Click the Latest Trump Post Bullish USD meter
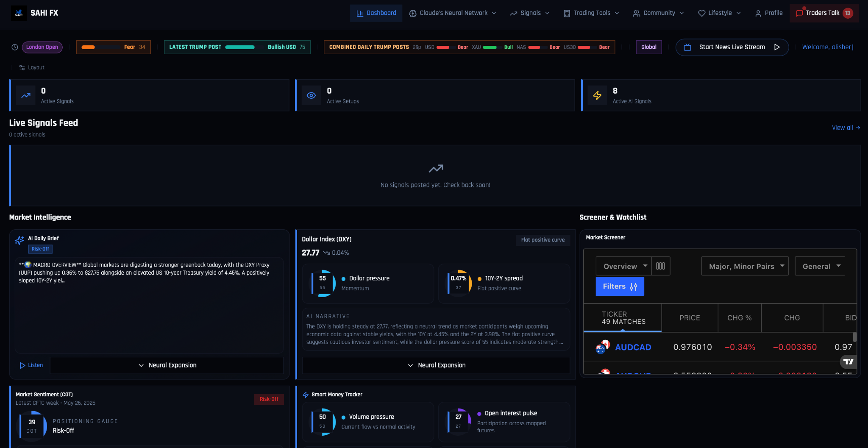Image resolution: width=868 pixels, height=448 pixels. pos(237,47)
